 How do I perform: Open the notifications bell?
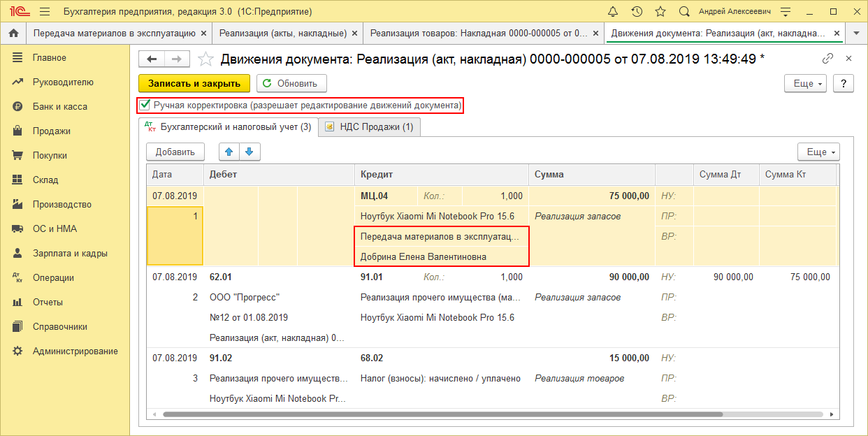point(613,12)
